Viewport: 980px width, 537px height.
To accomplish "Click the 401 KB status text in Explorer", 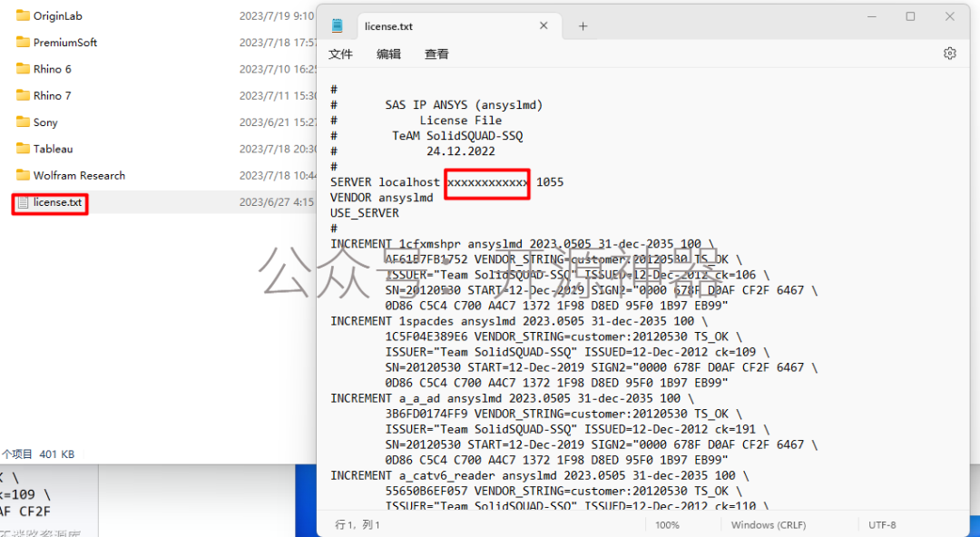I will coord(57,454).
